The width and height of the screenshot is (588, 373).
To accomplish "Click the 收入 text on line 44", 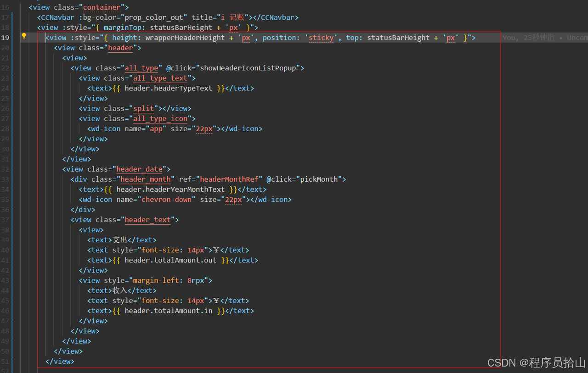I will pos(120,290).
